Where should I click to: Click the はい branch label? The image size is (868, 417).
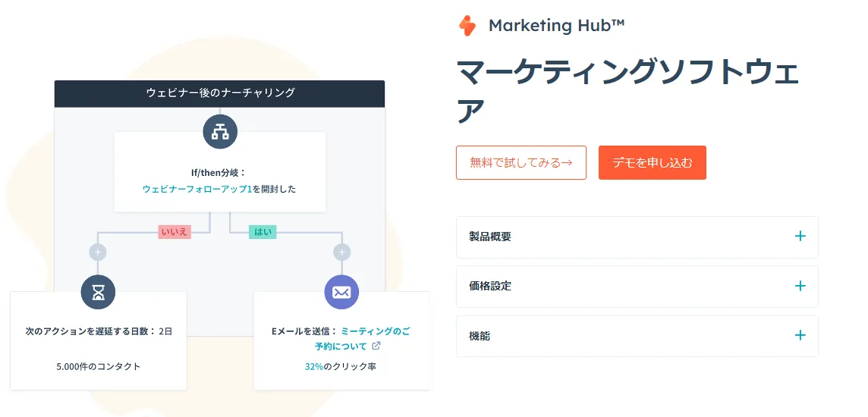pos(263,232)
